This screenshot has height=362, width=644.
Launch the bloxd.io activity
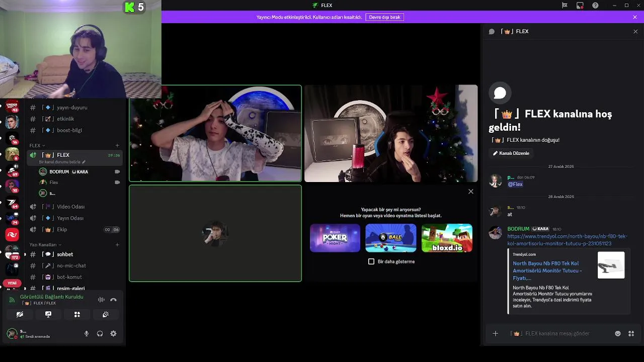(447, 238)
